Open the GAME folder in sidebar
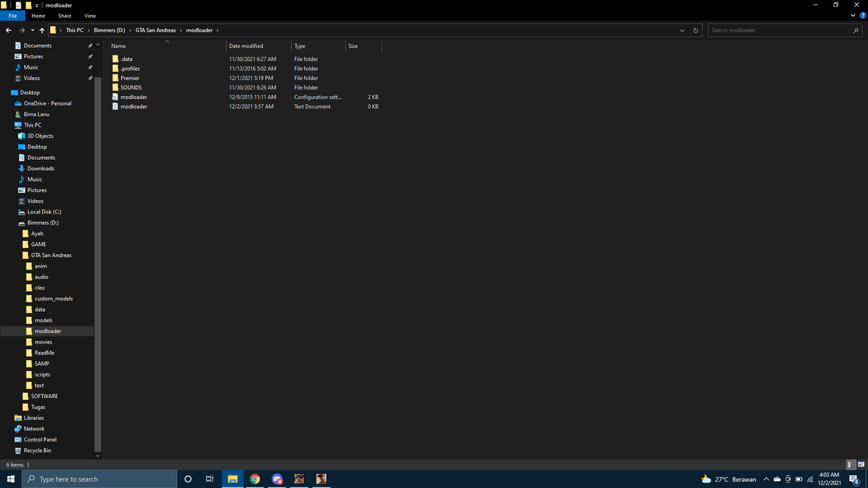 click(x=39, y=244)
